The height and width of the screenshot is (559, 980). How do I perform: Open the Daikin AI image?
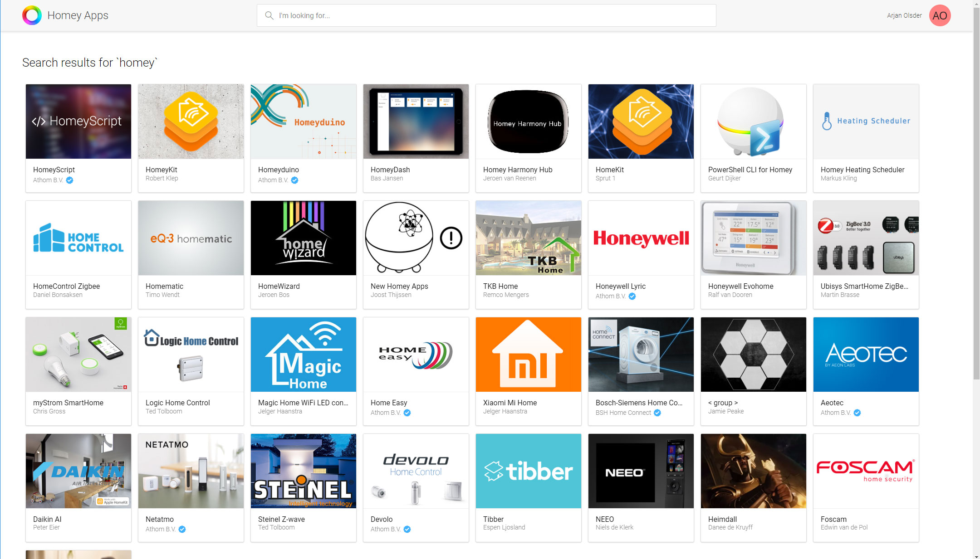pos(78,471)
